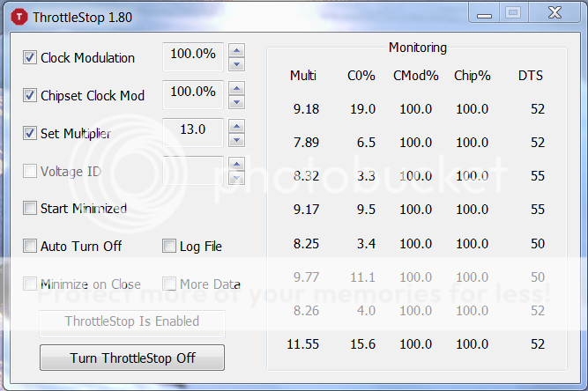Viewport: 588px width, 391px height.
Task: Check the Auto Turn Off box
Action: (x=30, y=247)
